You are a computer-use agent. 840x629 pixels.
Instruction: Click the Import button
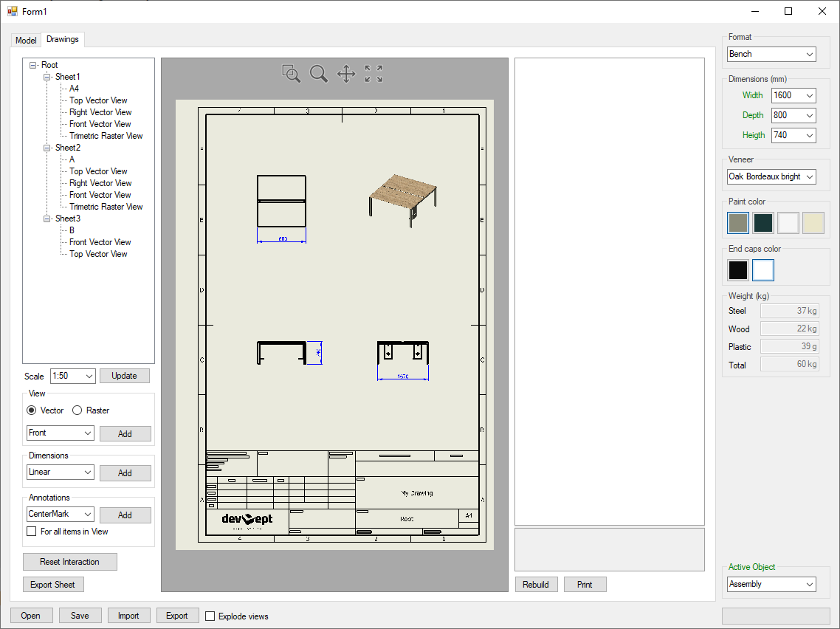click(128, 616)
